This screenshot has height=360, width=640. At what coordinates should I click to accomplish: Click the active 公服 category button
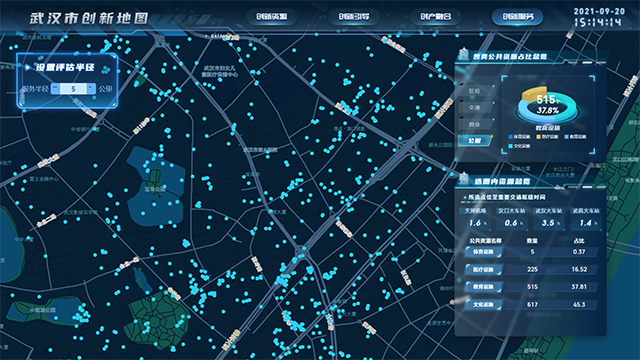(x=475, y=140)
